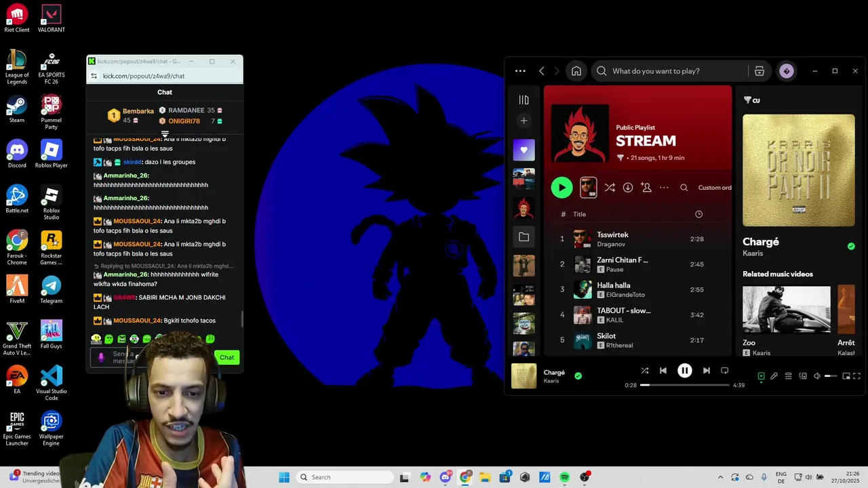Connect to a device
868x488 pixels.
803,376
